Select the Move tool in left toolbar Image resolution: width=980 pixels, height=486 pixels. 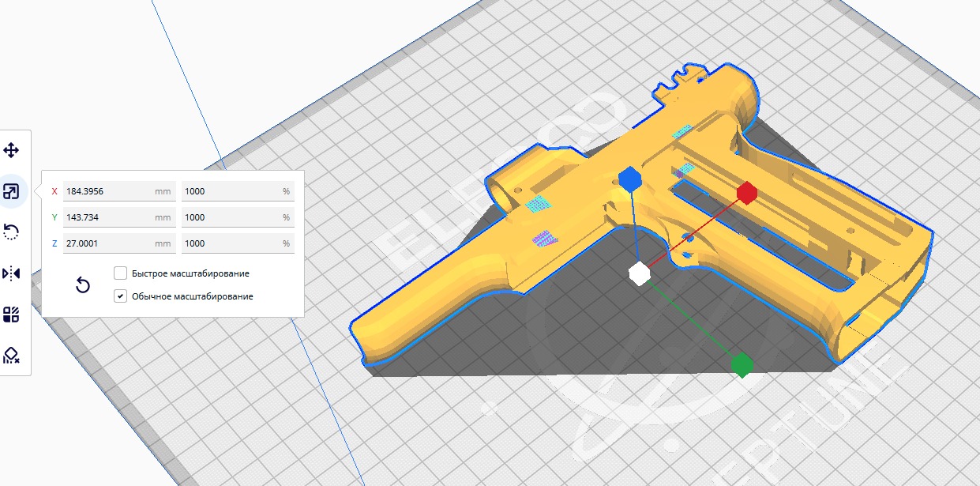pos(12,150)
